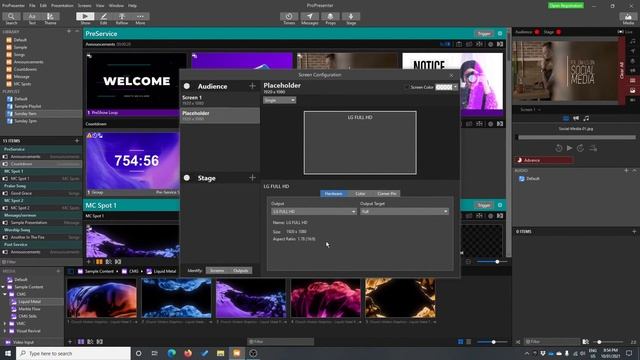Click the Text toolbar icon

click(32, 18)
